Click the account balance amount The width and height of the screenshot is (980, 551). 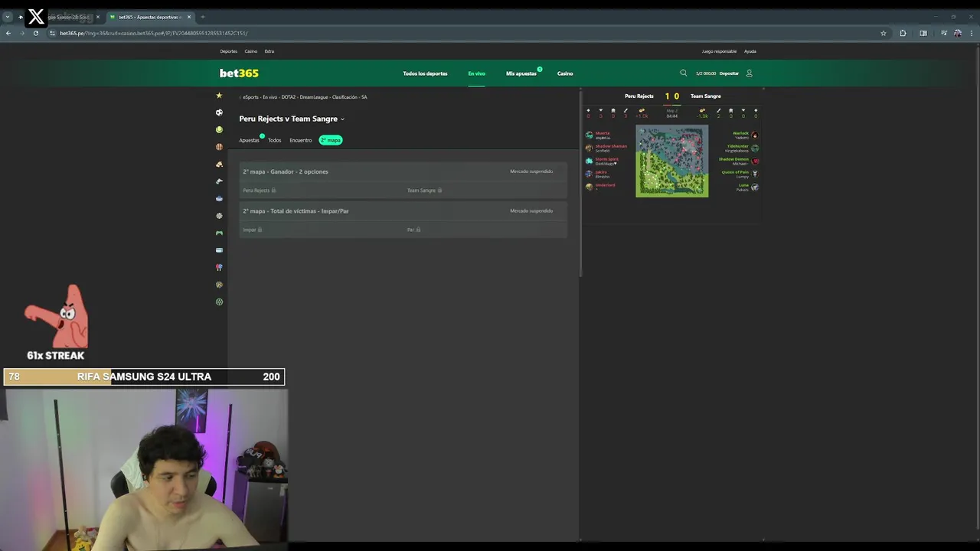click(705, 73)
